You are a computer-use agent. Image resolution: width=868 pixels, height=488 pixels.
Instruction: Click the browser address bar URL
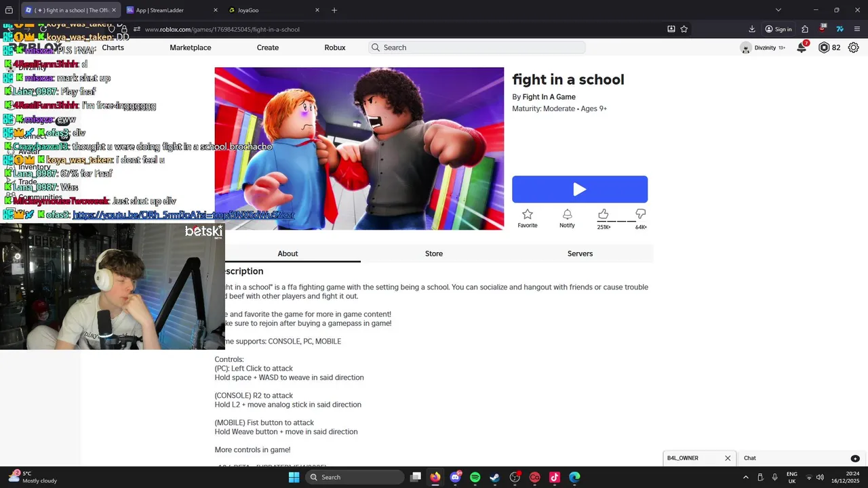[x=222, y=29]
